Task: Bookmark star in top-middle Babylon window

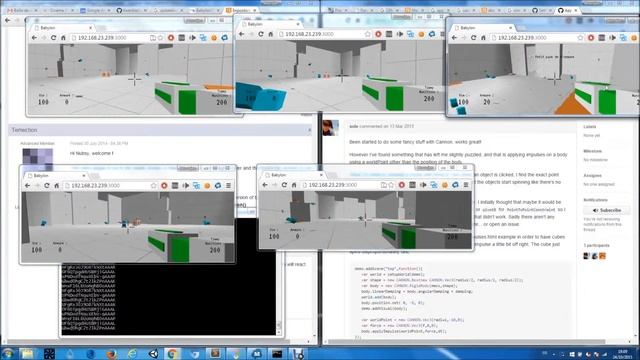Action: coord(368,34)
